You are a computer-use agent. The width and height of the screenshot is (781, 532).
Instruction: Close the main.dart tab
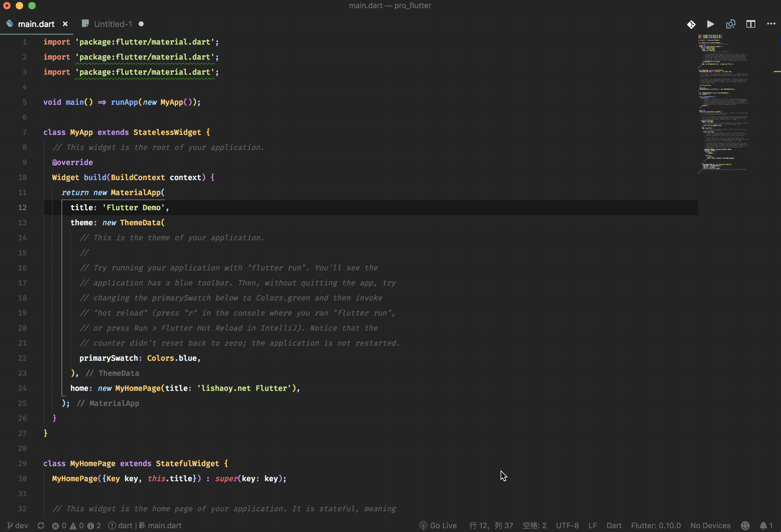65,24
